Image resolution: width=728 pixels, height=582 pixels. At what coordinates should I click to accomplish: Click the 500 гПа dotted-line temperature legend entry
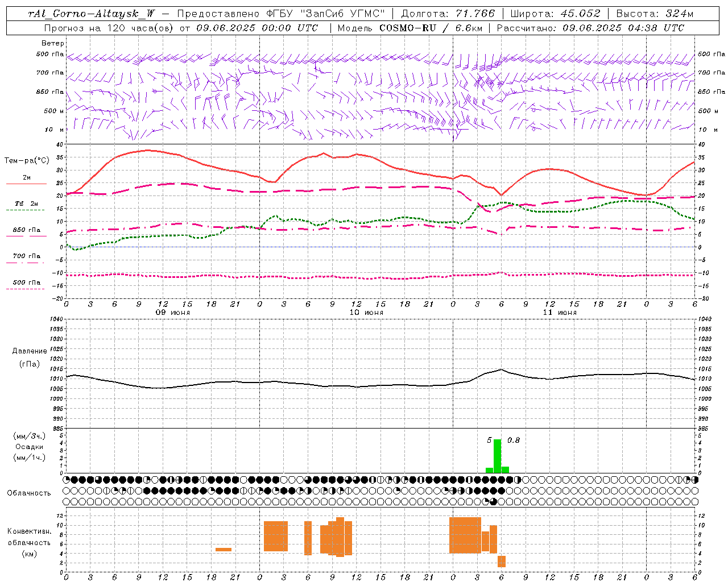point(26,282)
